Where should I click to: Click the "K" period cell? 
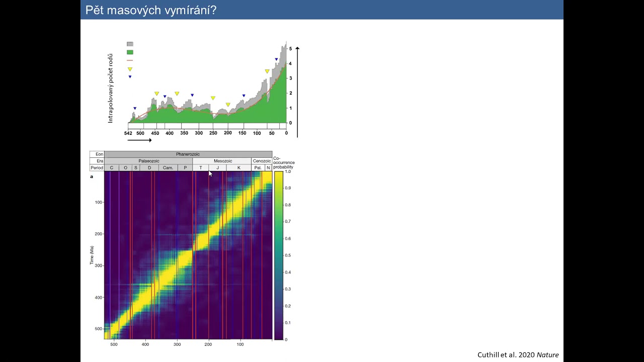[x=239, y=167]
